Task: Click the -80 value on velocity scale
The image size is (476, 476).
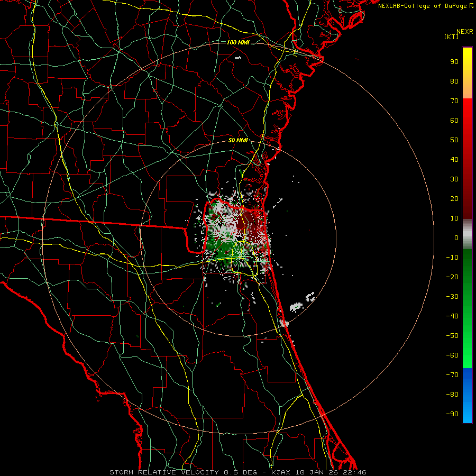Action: [452, 395]
